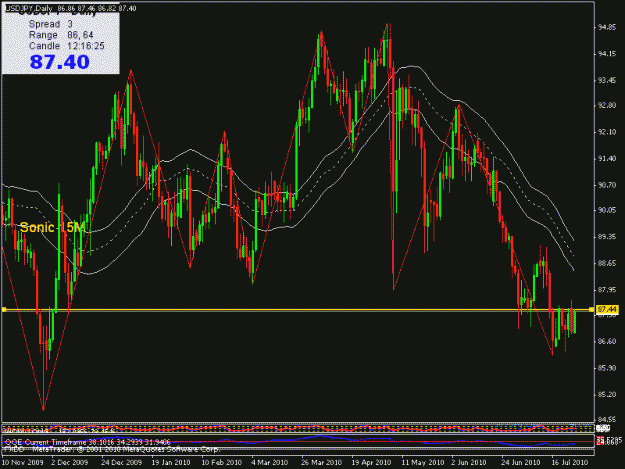The height and width of the screenshot is (469, 625).
Task: Click the 94.85 price axis label
Action: click(x=607, y=27)
